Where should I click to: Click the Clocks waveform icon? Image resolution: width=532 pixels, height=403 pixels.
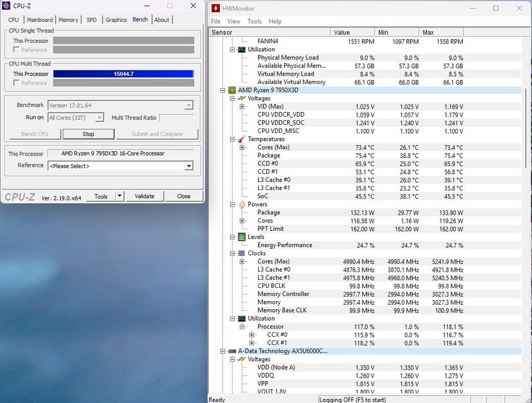pos(242,253)
